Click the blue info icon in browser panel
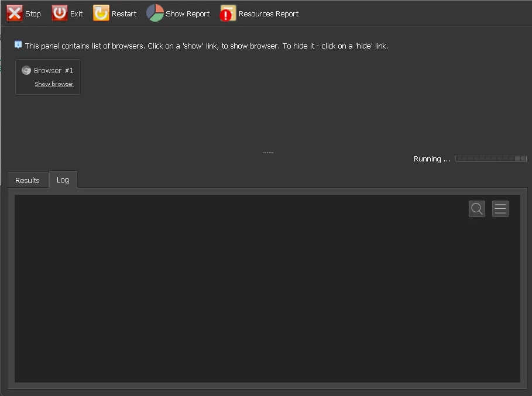 tap(18, 44)
